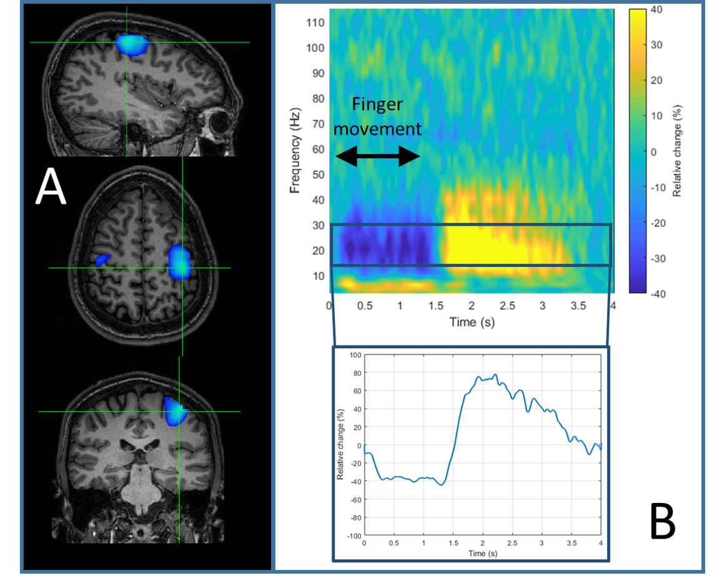Click the colorbar 'Relative change (%)' label
Screen dimensions: 712x588
pyautogui.click(x=677, y=151)
